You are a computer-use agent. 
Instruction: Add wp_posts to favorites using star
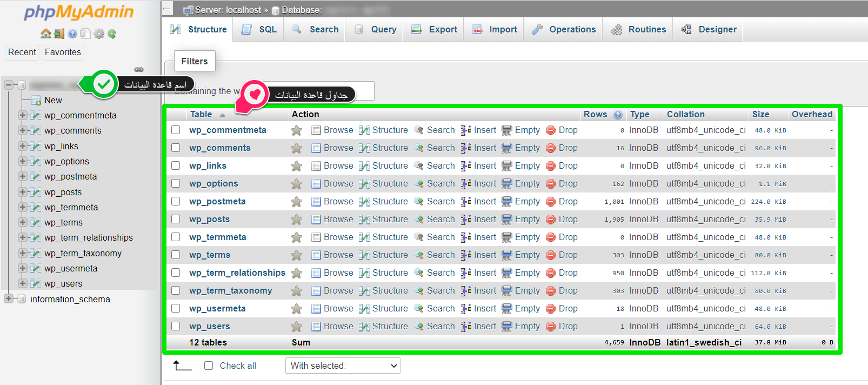pos(297,220)
